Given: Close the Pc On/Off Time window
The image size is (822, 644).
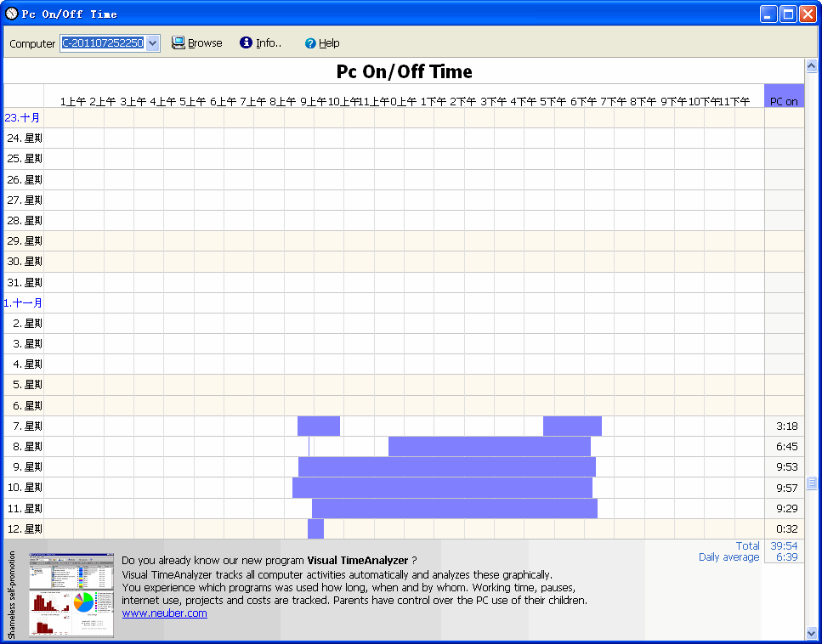Looking at the screenshot, I should (x=808, y=14).
